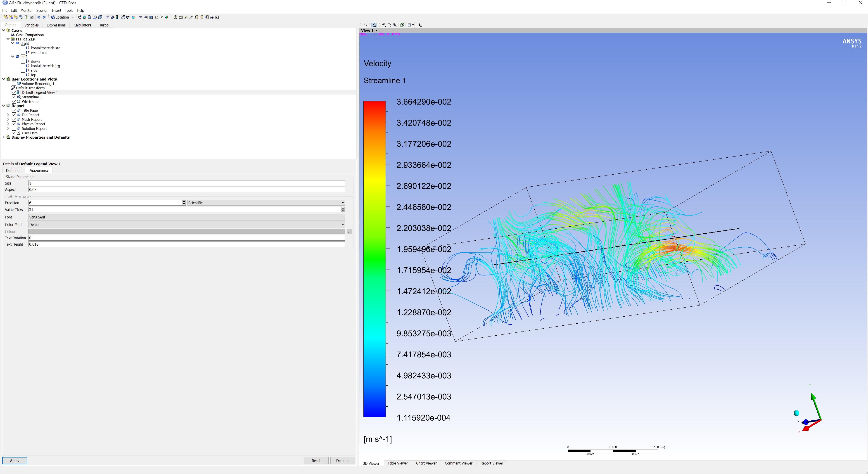
Task: Check the kontaktbereich src checkbox
Action: [x=23, y=48]
